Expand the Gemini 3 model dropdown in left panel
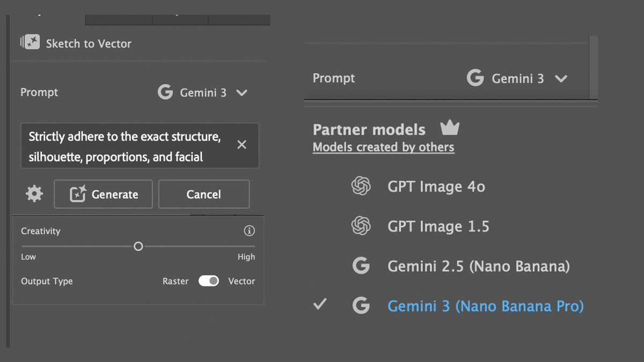 click(x=242, y=93)
